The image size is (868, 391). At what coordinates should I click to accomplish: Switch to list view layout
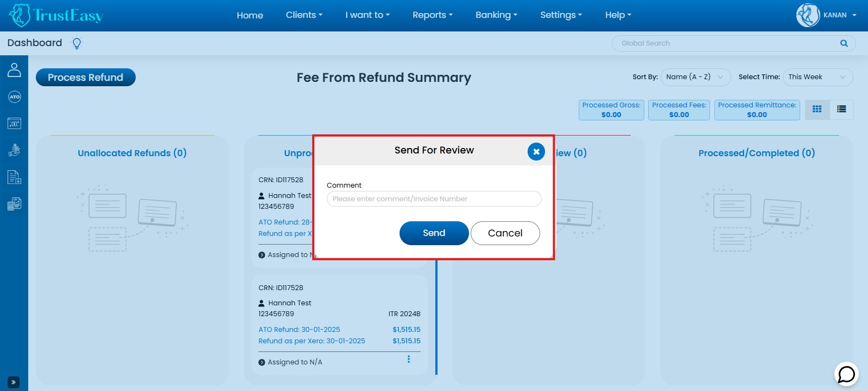tap(841, 109)
